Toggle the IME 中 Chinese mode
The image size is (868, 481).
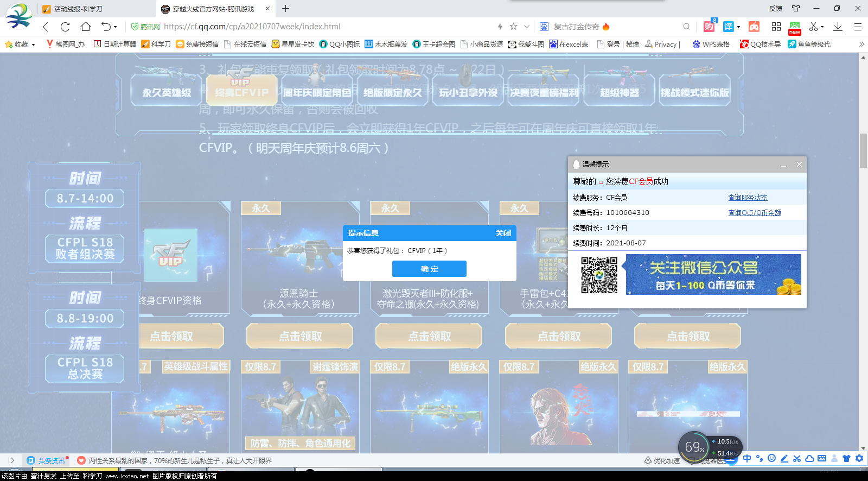[747, 459]
